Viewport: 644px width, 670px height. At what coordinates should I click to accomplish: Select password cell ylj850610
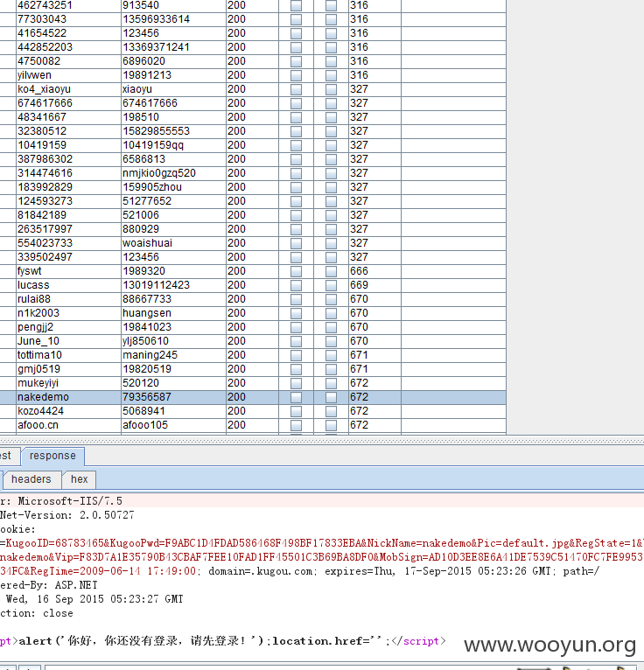pyautogui.click(x=173, y=341)
